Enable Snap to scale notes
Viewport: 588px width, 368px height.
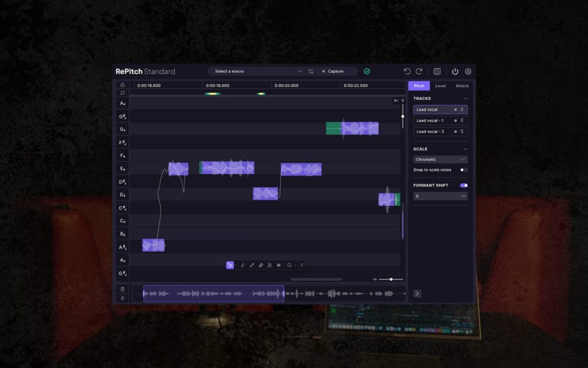coord(463,170)
